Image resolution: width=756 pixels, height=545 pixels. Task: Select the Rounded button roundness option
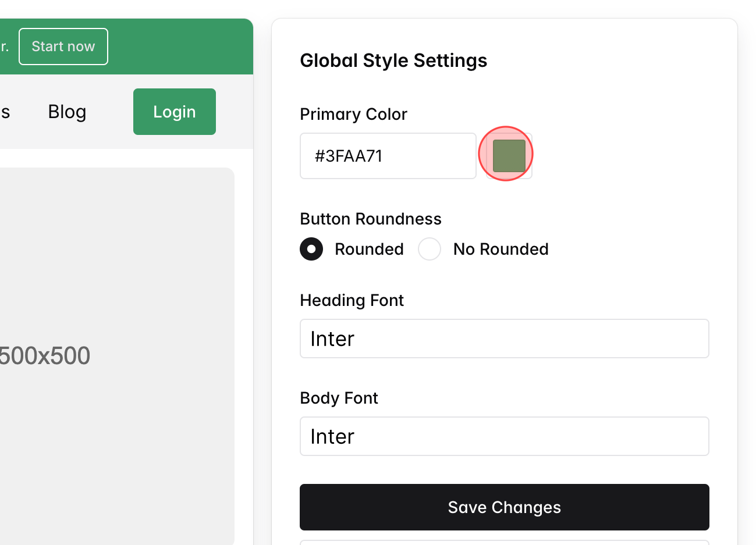pyautogui.click(x=311, y=249)
